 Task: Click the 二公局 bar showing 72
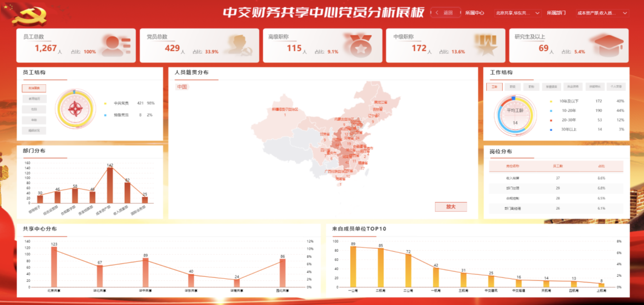pyautogui.click(x=408, y=271)
